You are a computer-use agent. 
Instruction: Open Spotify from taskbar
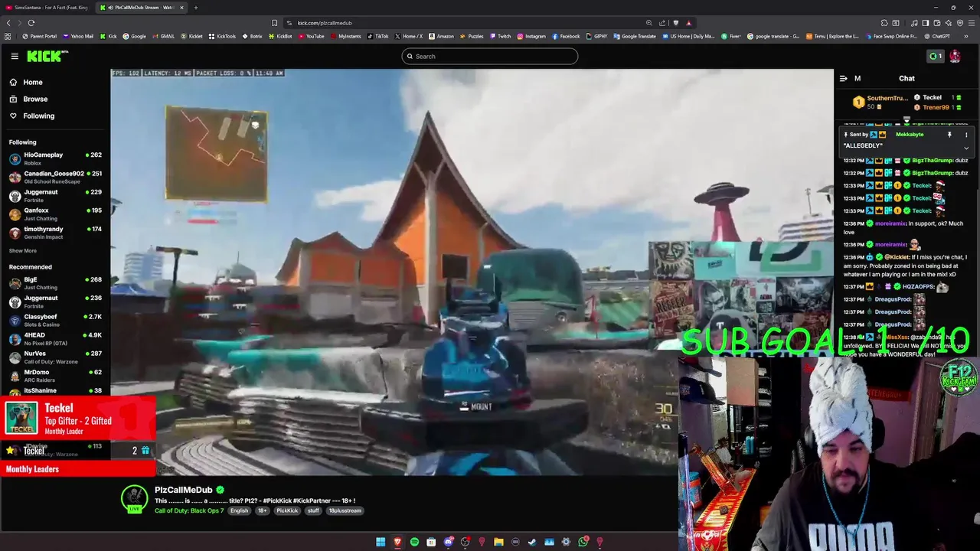point(414,542)
